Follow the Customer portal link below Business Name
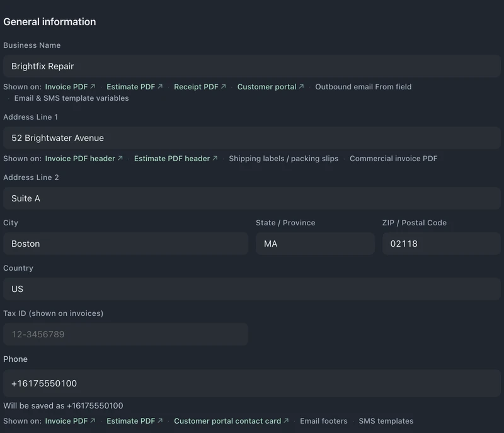 click(x=270, y=87)
